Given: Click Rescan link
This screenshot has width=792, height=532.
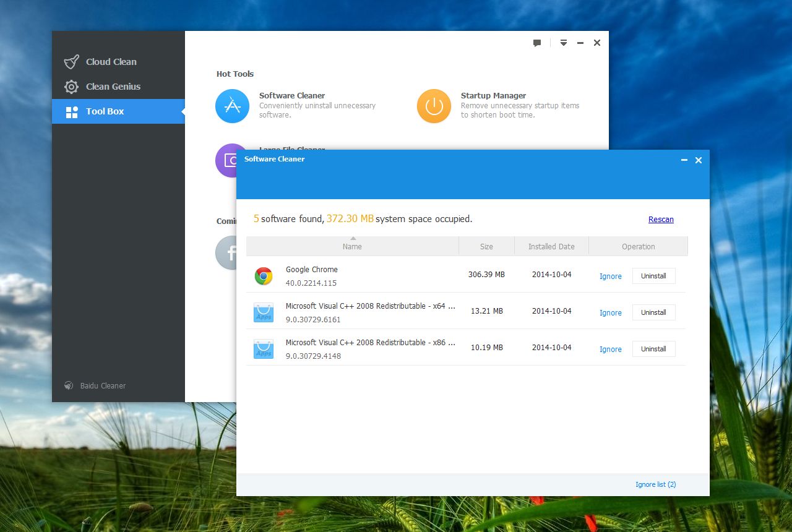Looking at the screenshot, I should (x=661, y=220).
